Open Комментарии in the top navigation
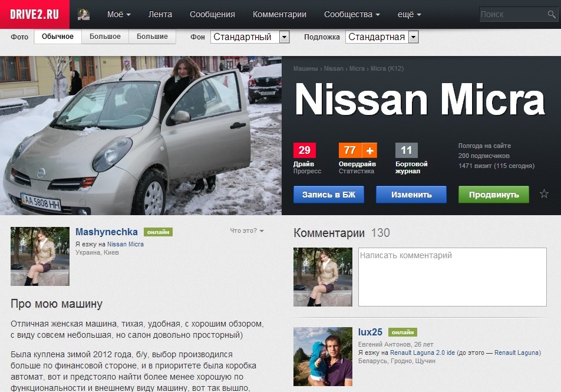561x392 pixels. (279, 14)
